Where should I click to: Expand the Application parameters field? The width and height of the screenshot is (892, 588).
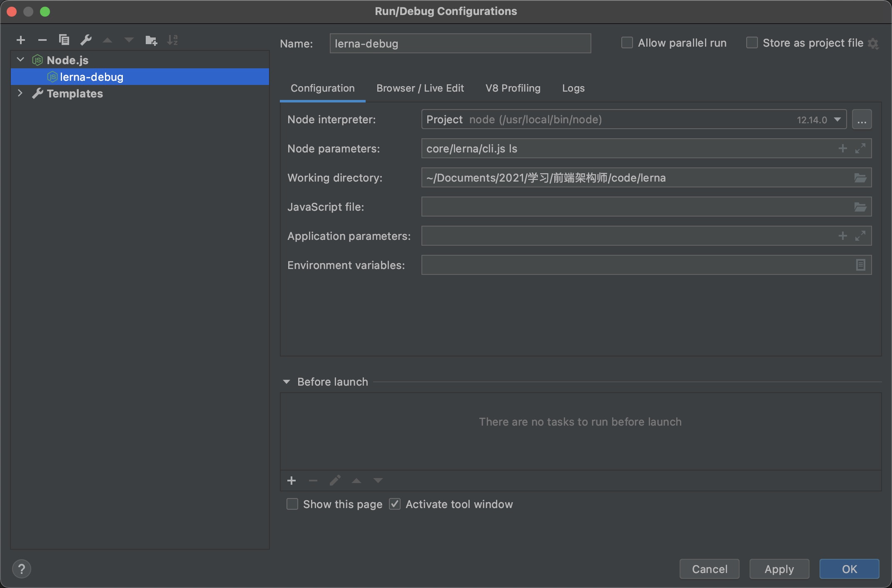860,236
